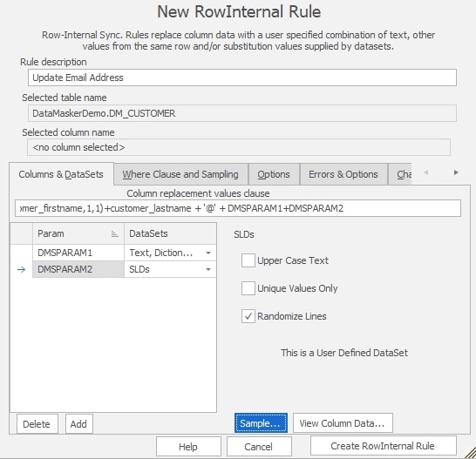Click the DataSets column header
Screen dimensions: 476x459
[x=170, y=233]
